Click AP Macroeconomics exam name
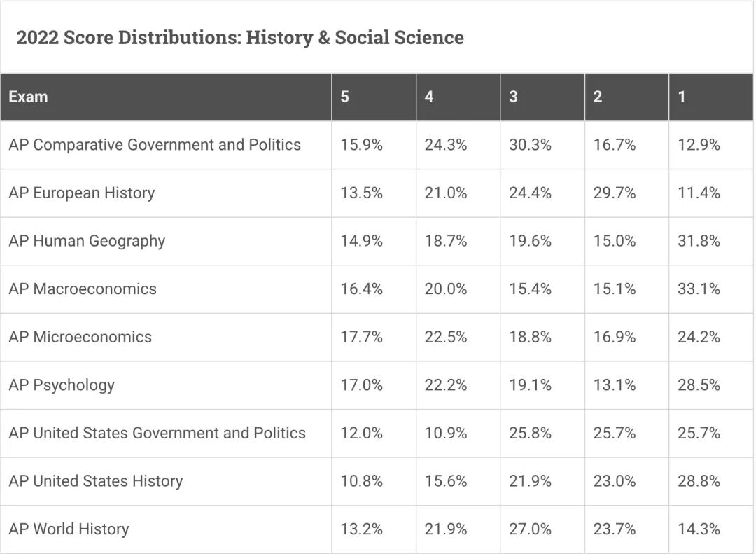 83,289
